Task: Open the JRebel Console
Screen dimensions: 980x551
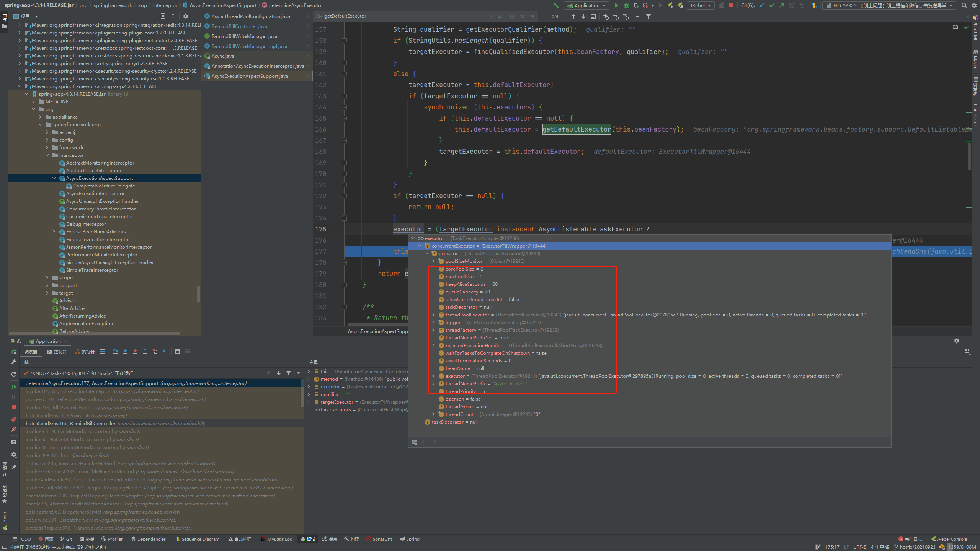Action: (949, 539)
